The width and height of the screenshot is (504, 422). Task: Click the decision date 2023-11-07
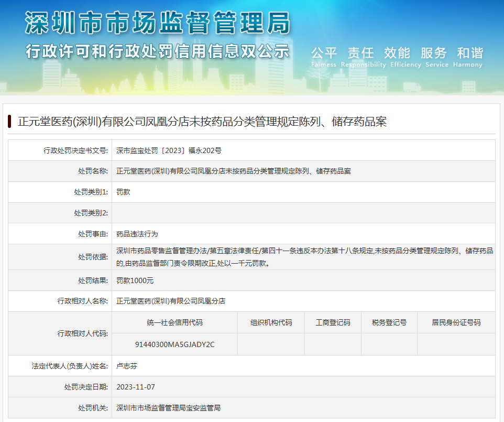point(135,387)
